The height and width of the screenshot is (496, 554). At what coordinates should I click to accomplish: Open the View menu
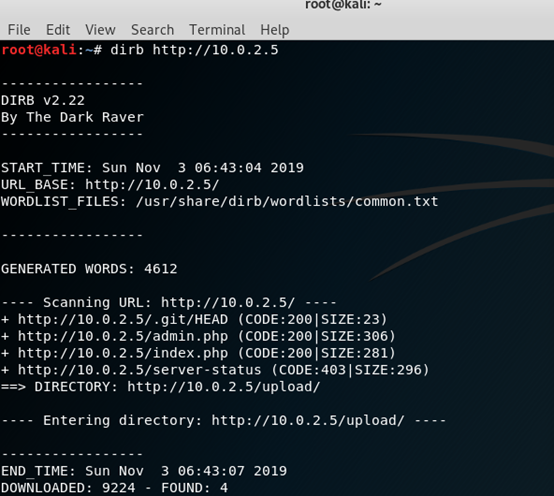100,30
